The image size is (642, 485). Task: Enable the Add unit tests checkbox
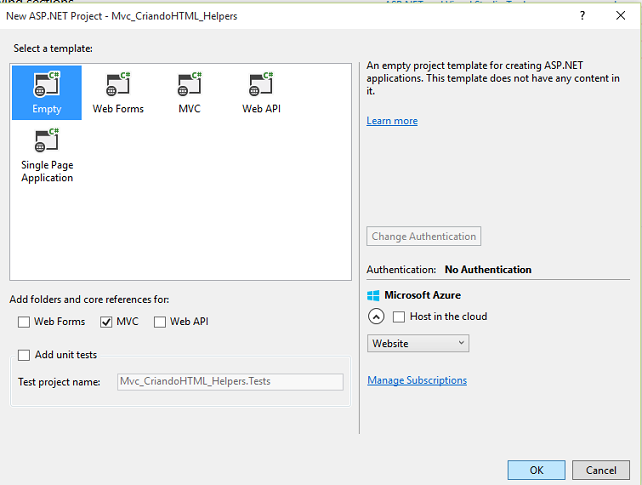pos(24,355)
